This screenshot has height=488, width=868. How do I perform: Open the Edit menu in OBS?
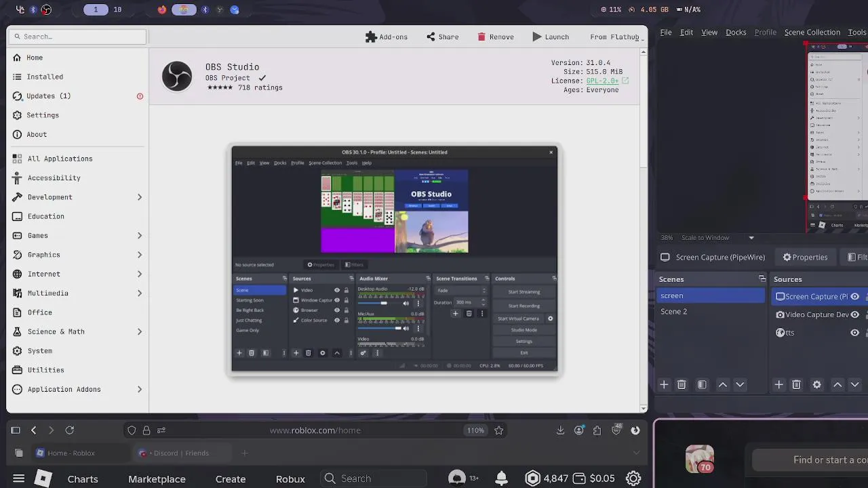686,33
